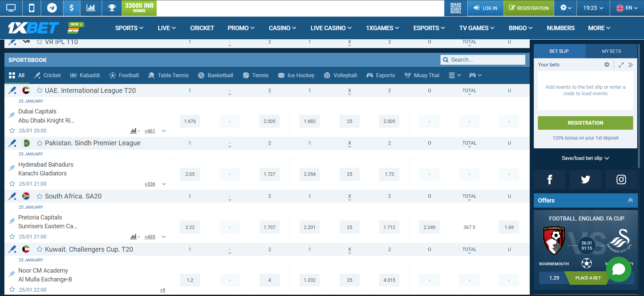
Task: Select the BET SLIP tab
Action: [559, 51]
